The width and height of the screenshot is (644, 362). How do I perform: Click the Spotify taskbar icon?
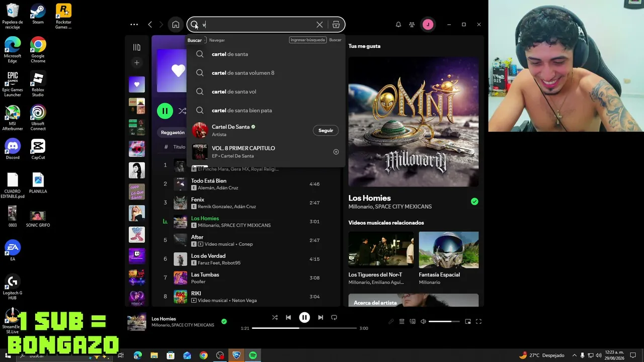coord(253,355)
